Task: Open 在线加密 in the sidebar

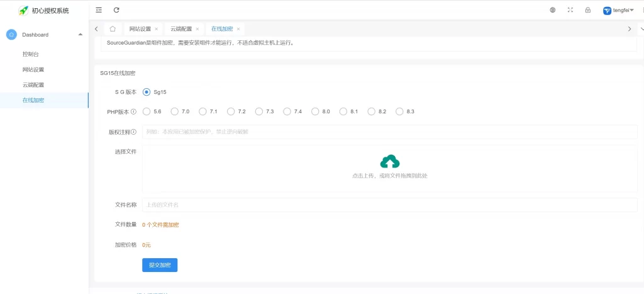Action: pos(33,100)
